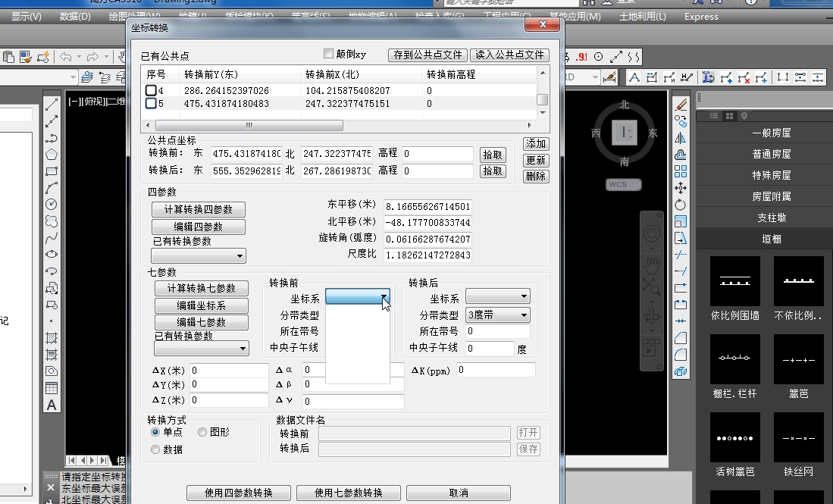Select the Mirror modify tool
This screenshot has height=504, width=833.
[681, 138]
